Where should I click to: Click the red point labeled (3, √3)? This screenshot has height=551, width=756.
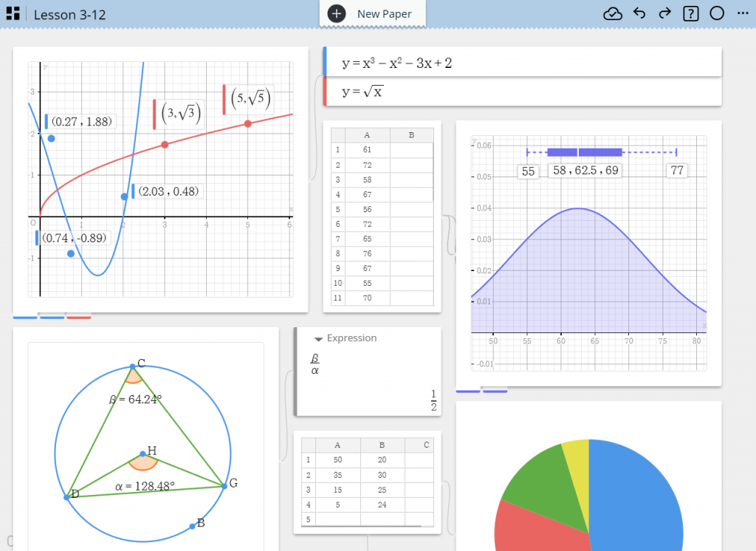coord(165,145)
